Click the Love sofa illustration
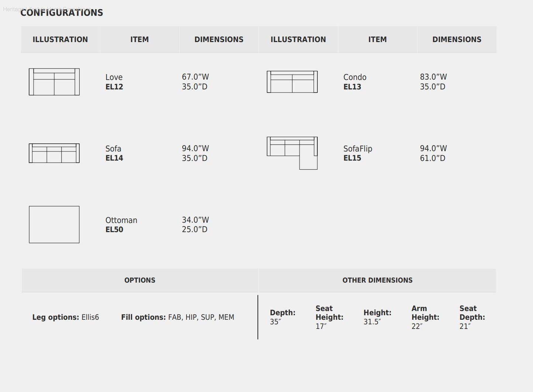 pyautogui.click(x=54, y=82)
